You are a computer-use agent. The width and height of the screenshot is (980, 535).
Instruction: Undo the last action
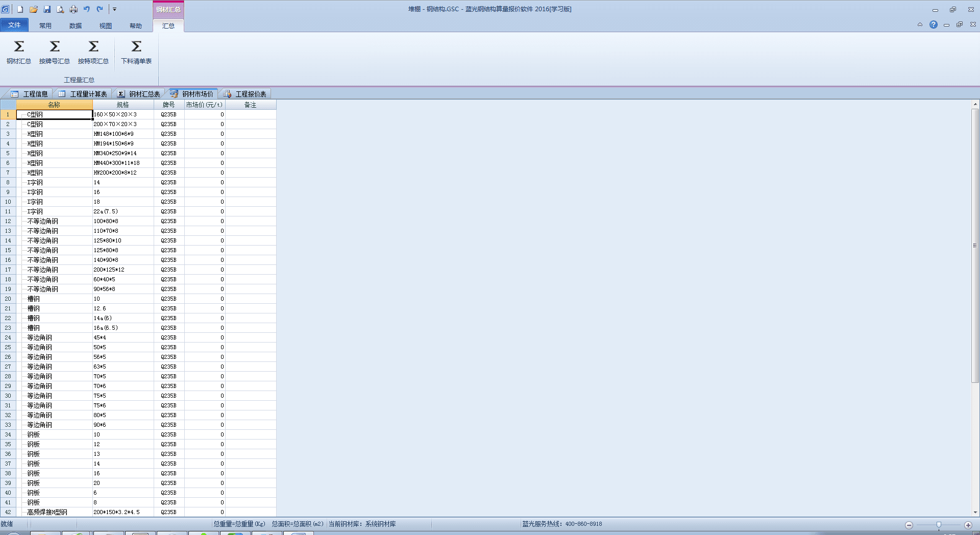tap(87, 9)
